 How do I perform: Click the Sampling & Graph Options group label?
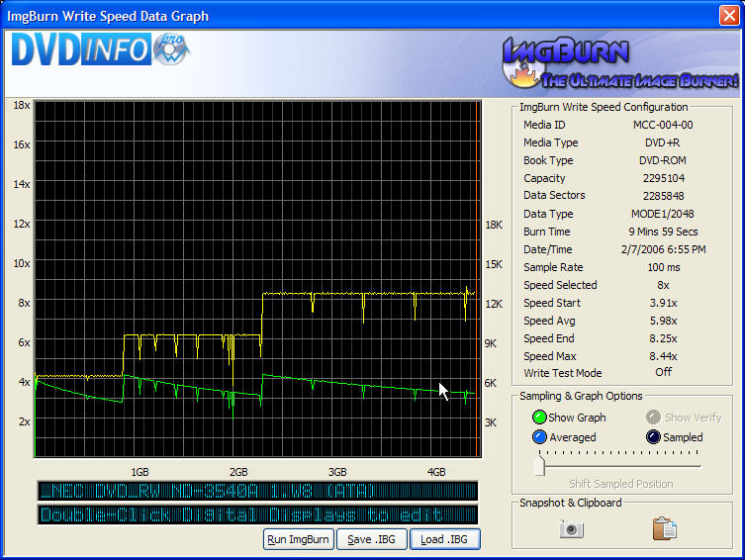(x=581, y=396)
